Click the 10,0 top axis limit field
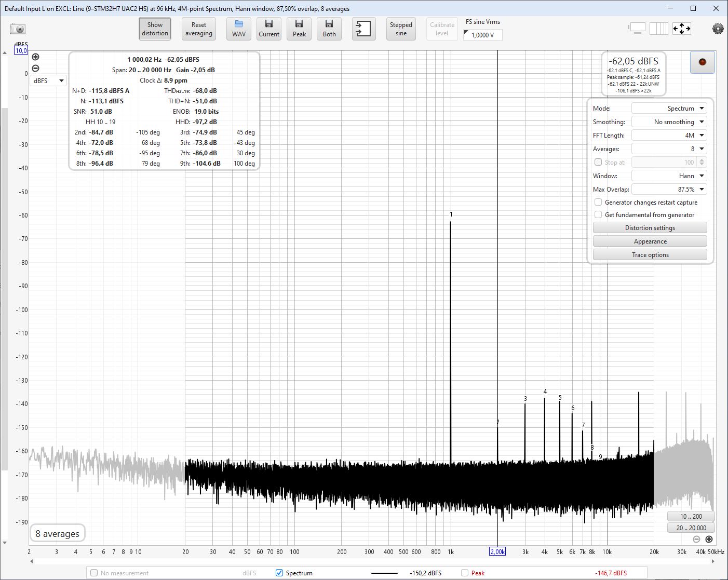The image size is (728, 580). 21,51
